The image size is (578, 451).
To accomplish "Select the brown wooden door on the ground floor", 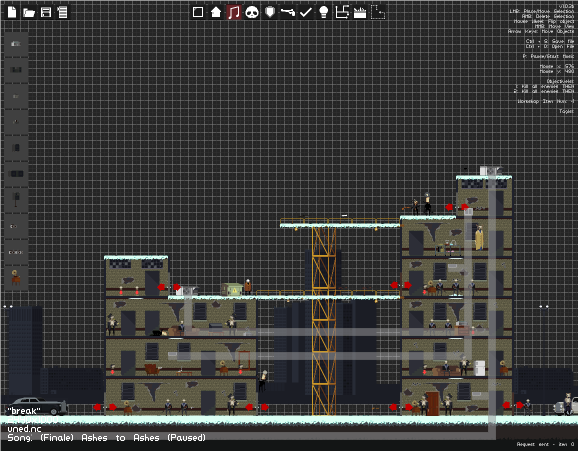I will [x=433, y=403].
